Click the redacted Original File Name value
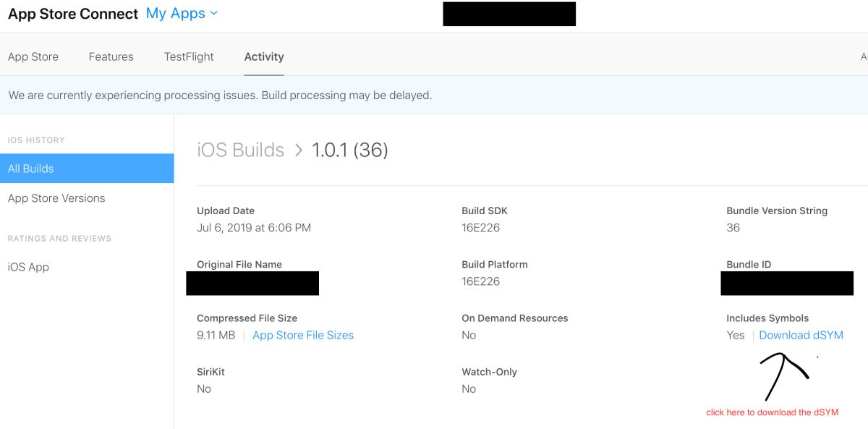Image resolution: width=868 pixels, height=429 pixels. (252, 283)
